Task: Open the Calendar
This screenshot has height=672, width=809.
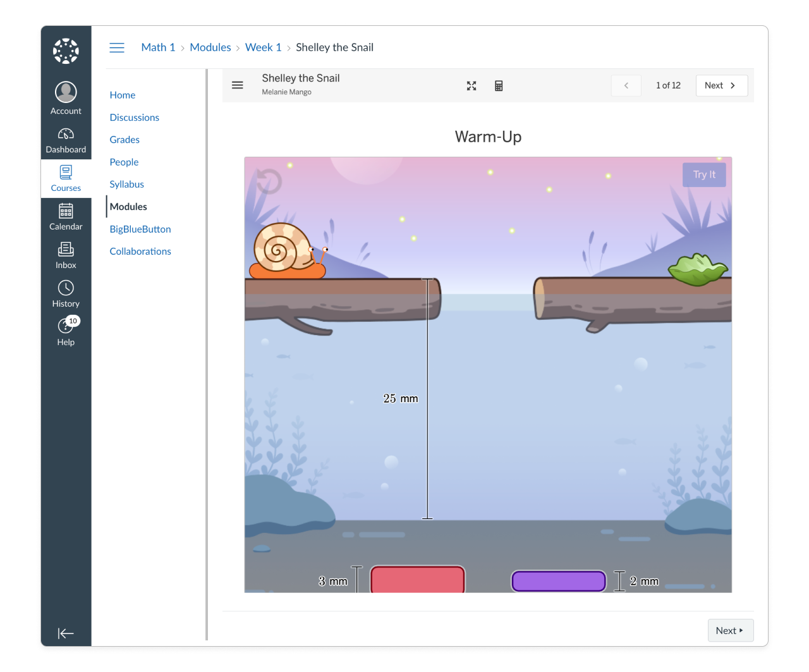Action: pyautogui.click(x=66, y=217)
